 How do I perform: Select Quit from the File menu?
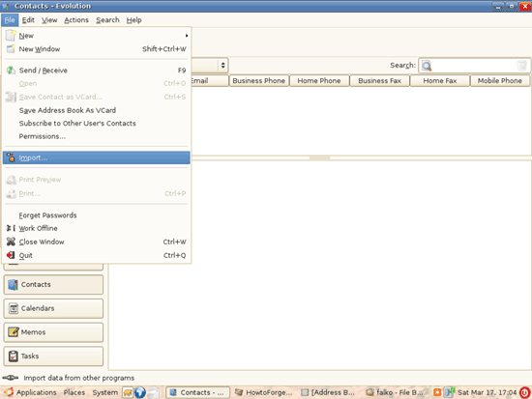click(97, 255)
